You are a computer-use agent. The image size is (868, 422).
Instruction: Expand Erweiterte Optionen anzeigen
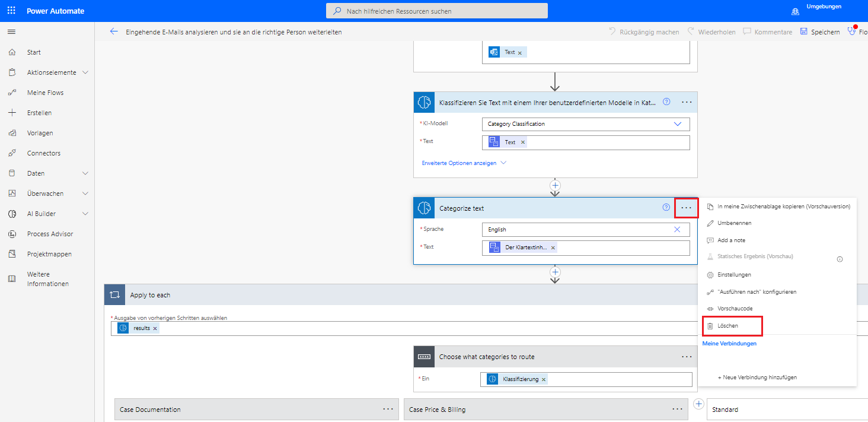[x=464, y=163]
